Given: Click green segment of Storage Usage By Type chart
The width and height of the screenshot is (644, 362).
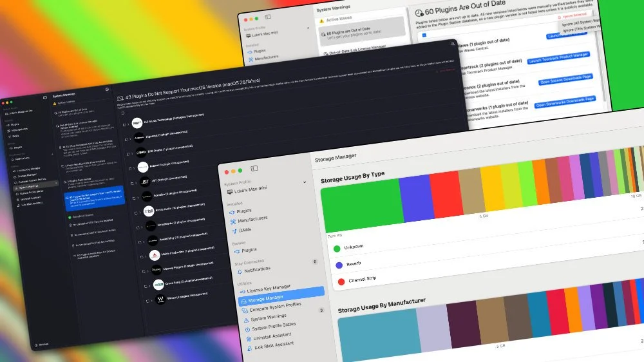Looking at the screenshot, I should pos(363,204).
